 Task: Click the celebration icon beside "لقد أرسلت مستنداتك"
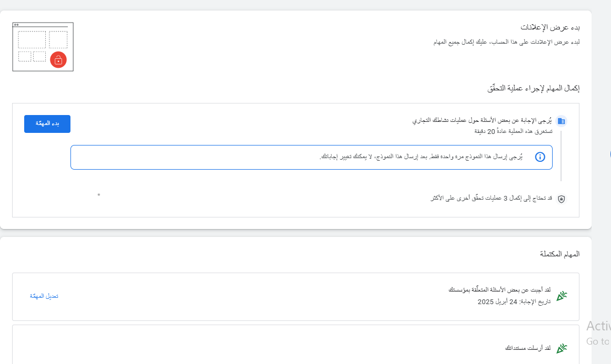click(562, 348)
